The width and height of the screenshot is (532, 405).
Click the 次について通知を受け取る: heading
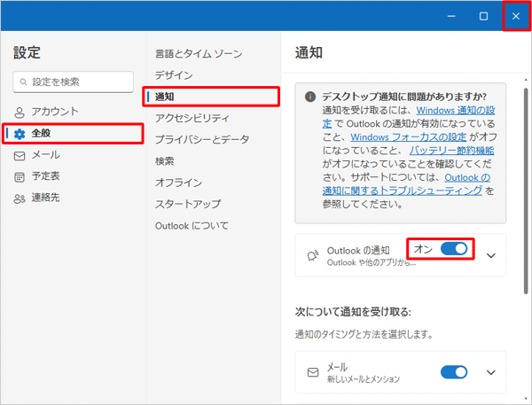pos(353,312)
